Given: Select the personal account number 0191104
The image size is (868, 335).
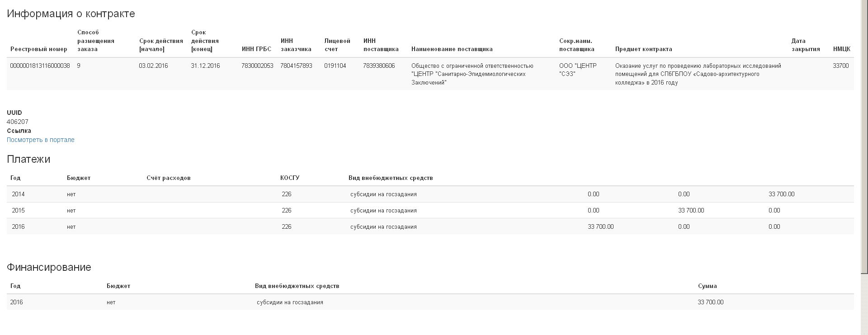Looking at the screenshot, I should click(x=335, y=66).
